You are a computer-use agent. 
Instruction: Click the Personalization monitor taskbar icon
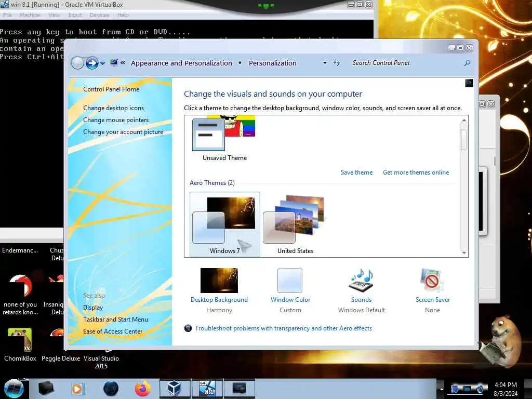tap(239, 389)
